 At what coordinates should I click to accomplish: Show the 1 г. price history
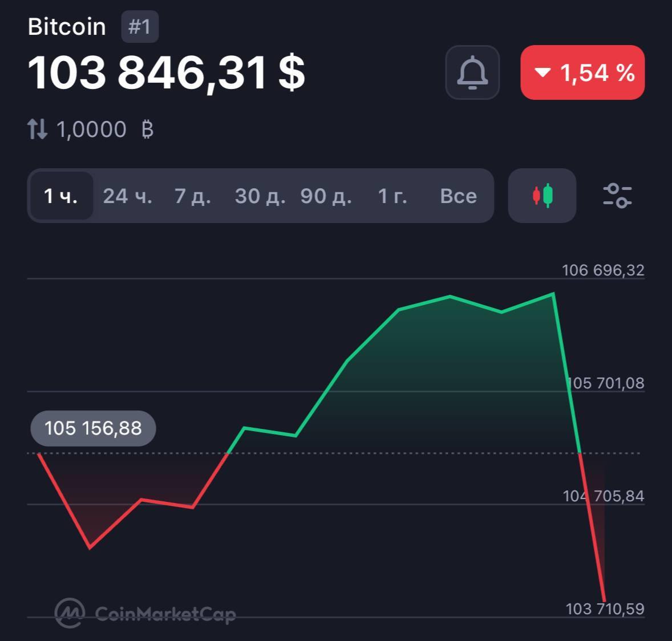392,196
